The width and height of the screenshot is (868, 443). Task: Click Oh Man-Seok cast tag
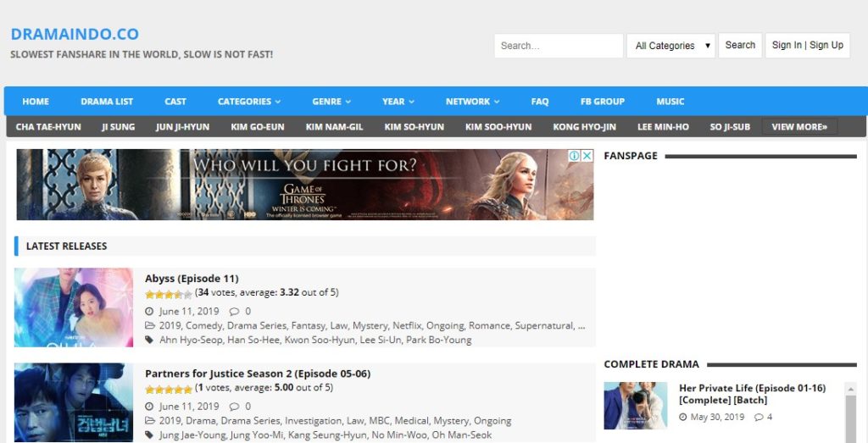click(462, 435)
